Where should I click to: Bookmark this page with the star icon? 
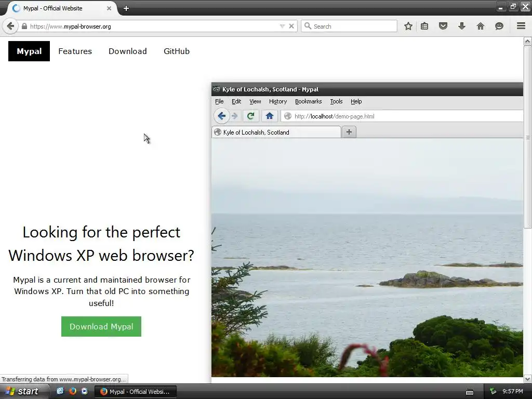[x=408, y=26]
